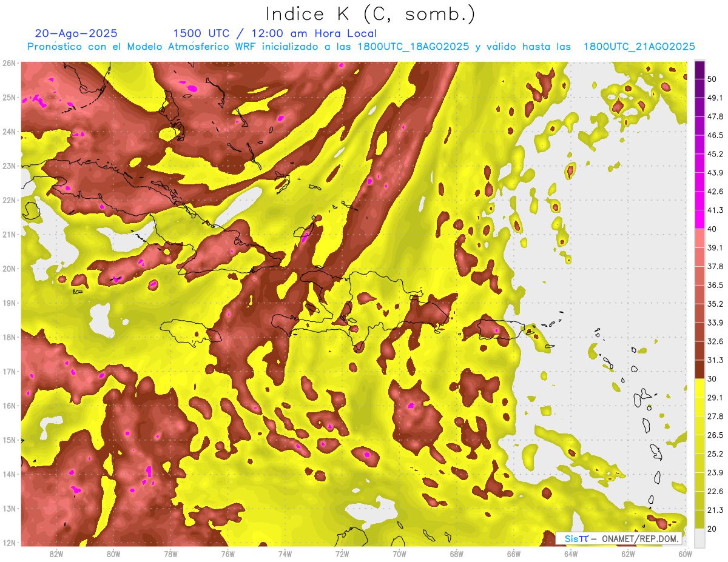728x562 pixels.
Task: Click the "16N" latitude axis label
Action: tap(8, 406)
